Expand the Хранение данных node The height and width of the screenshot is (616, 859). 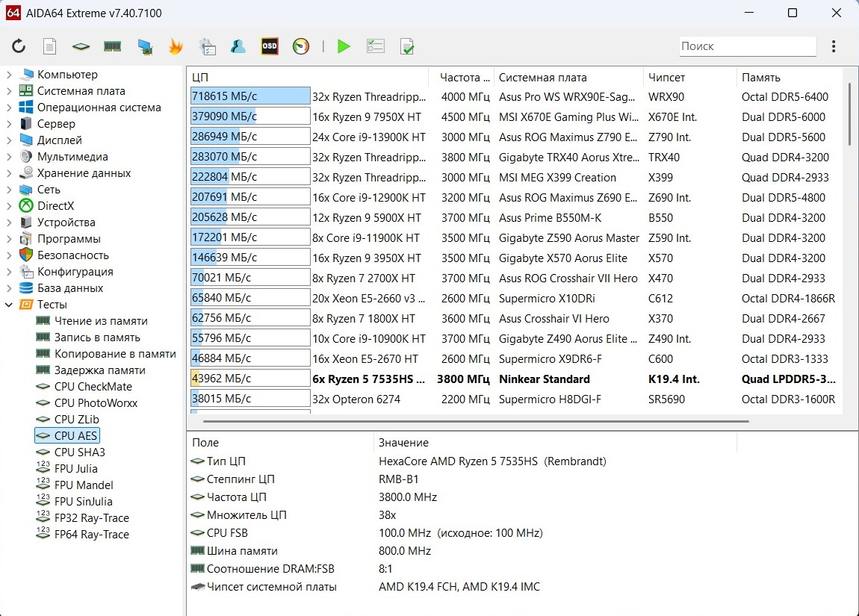[9, 173]
